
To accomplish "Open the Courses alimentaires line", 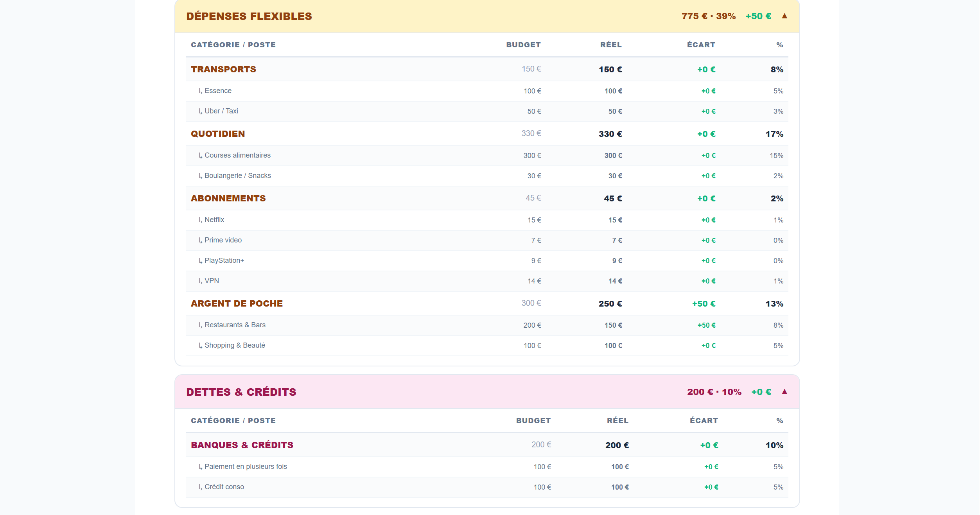I will coord(487,156).
